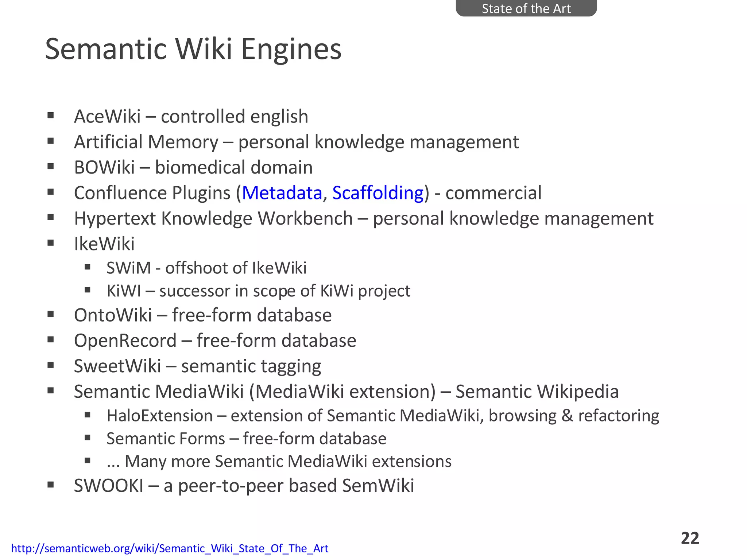747x560 pixels.
Task: Select SWOOKI – a peer-to-peer based SemWiki
Action: click(244, 486)
